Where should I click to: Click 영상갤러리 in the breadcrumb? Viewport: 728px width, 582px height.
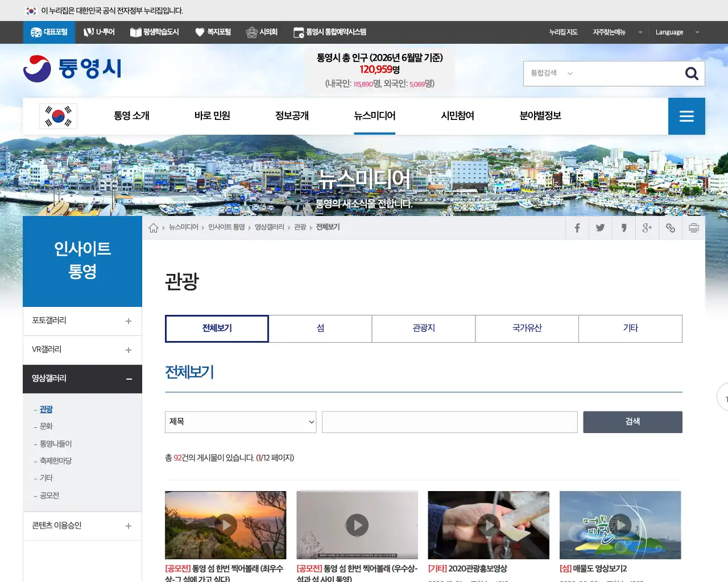point(269,227)
